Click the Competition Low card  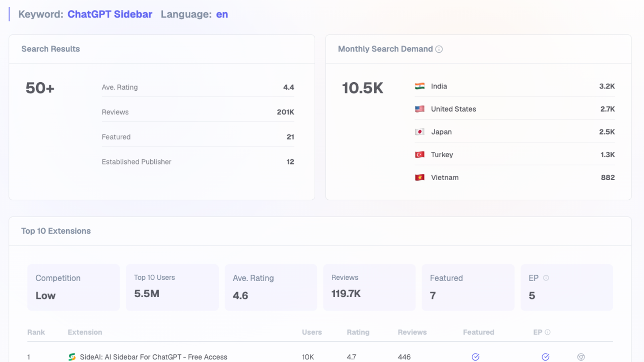coord(74,287)
